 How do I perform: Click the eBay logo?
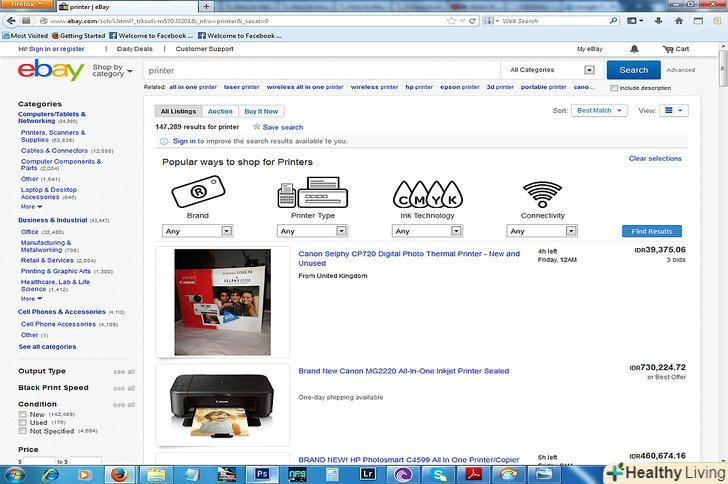click(x=51, y=70)
